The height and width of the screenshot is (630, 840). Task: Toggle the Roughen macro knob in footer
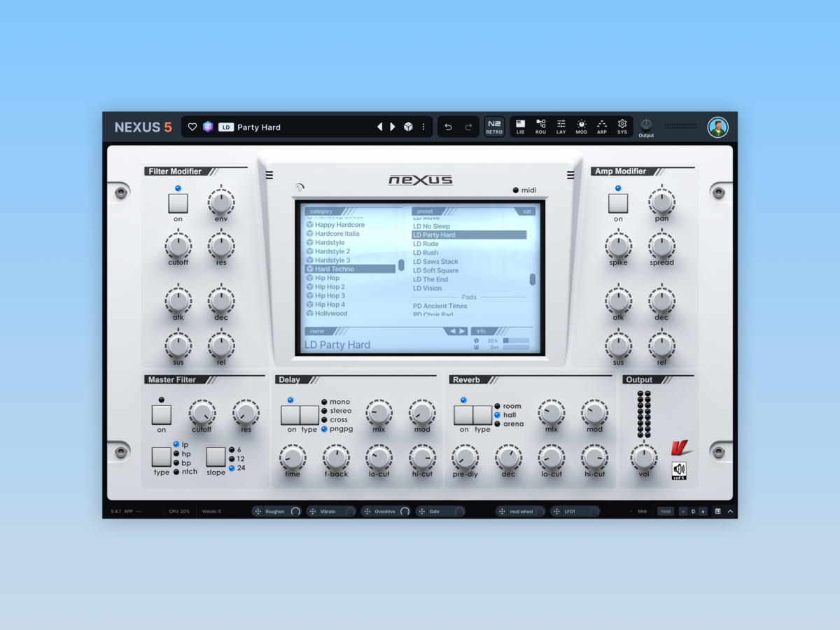[295, 512]
